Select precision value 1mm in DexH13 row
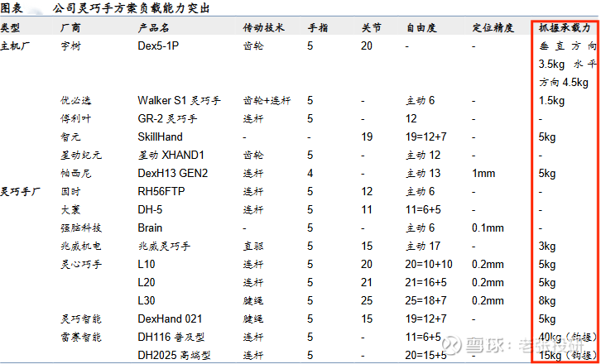The height and width of the screenshot is (364, 601). [483, 174]
